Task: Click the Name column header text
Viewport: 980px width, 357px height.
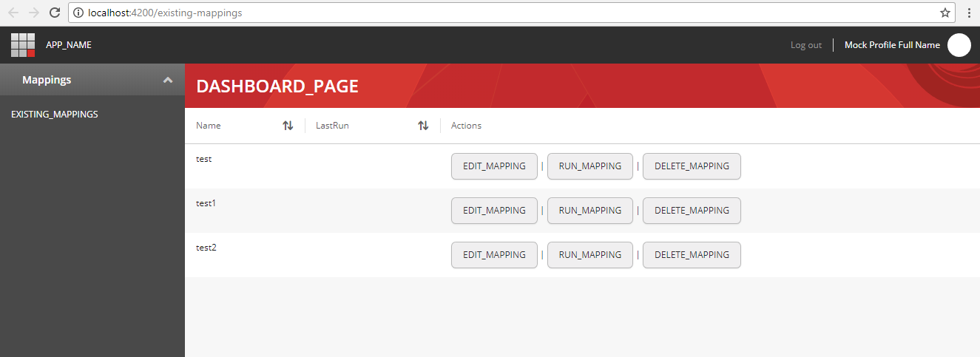Action: 209,126
